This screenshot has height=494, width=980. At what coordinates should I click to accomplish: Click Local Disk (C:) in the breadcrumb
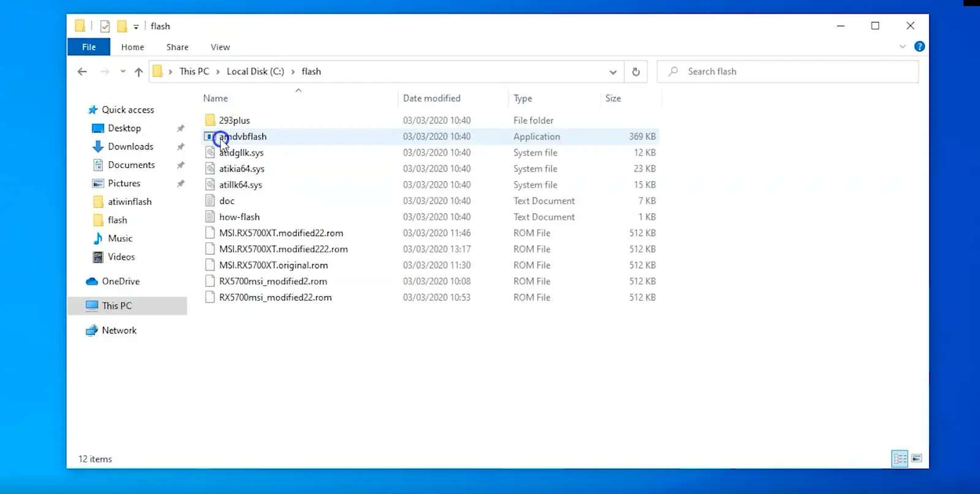255,72
